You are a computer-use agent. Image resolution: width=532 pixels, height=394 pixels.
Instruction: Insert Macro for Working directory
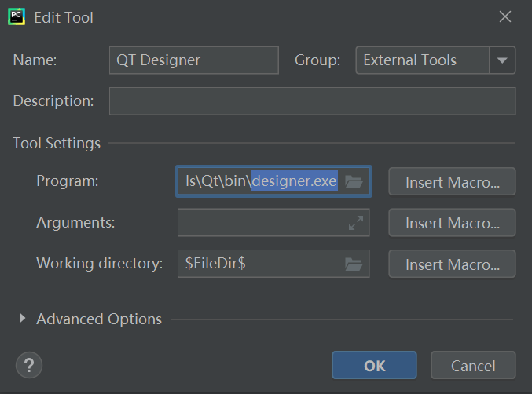point(452,264)
